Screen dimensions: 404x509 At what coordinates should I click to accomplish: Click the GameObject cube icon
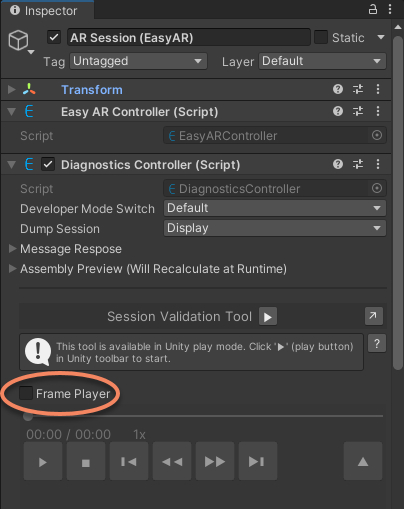pyautogui.click(x=18, y=40)
